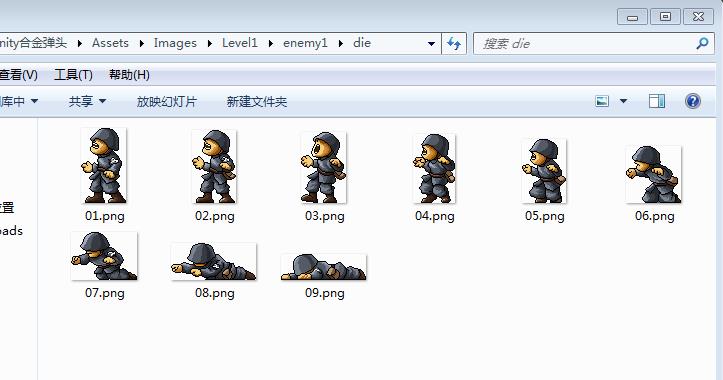The height and width of the screenshot is (380, 723).
Task: Select the 05.png soldier thumbnail
Action: click(544, 171)
